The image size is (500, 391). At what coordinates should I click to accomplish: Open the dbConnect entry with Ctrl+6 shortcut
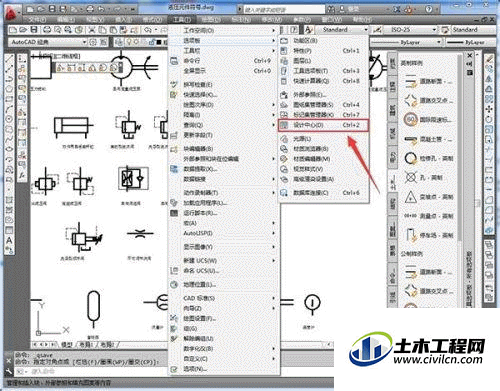point(323,193)
